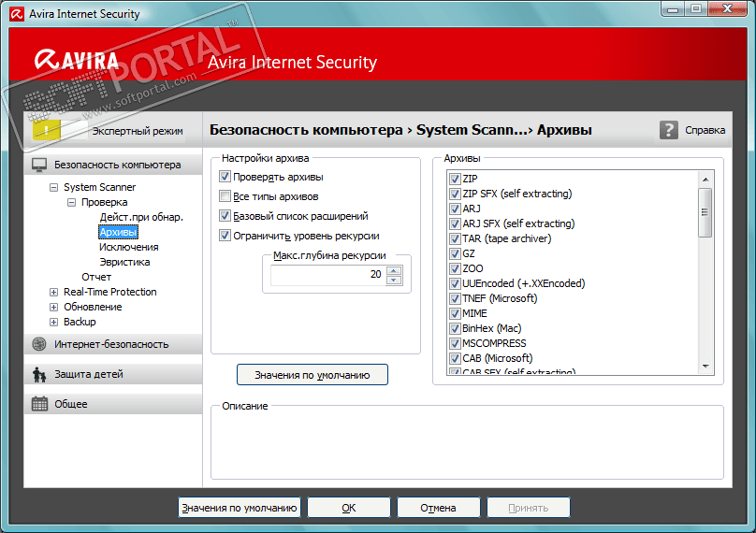The width and height of the screenshot is (756, 533).
Task: Toggle the Экспертный режим switch
Action: tap(60, 130)
